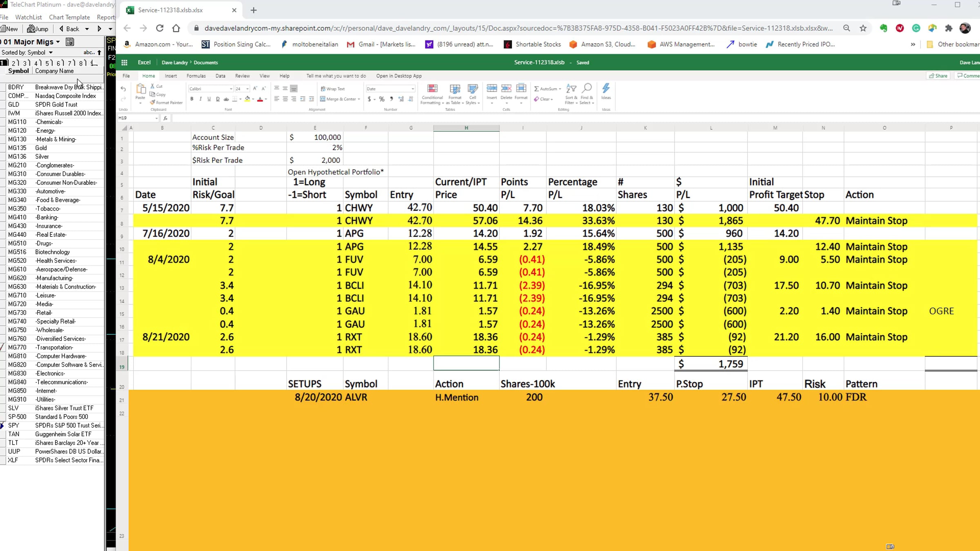Open the Documents breadcrumb link
This screenshot has width=980, height=551.
pos(206,62)
